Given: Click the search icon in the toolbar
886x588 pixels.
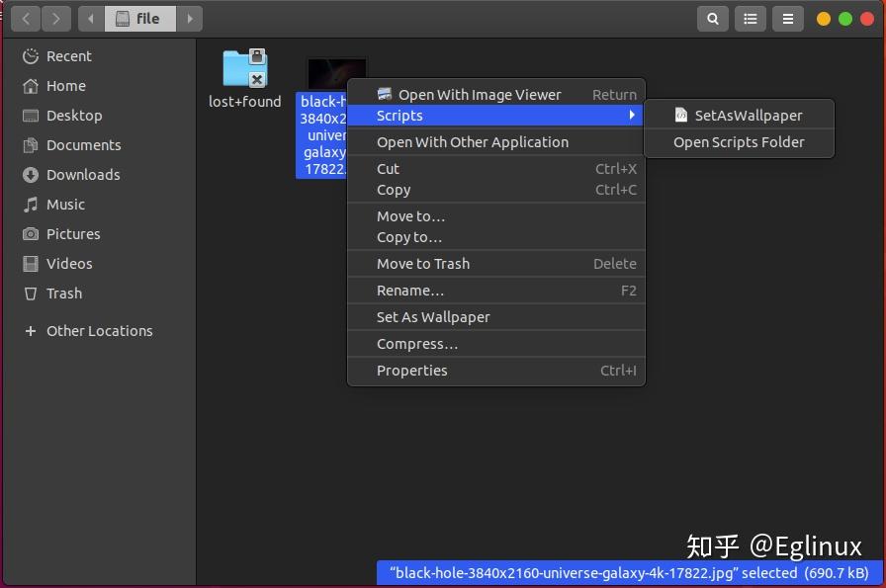Looking at the screenshot, I should [x=713, y=18].
